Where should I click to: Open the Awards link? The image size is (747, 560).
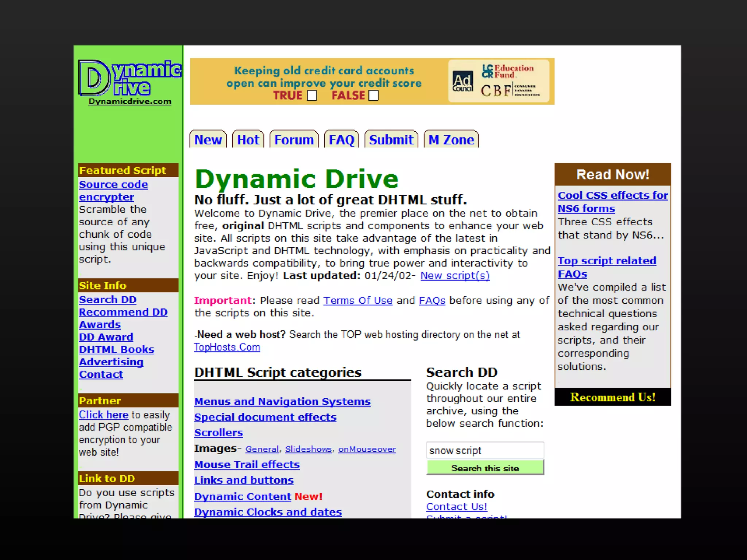pos(100,324)
